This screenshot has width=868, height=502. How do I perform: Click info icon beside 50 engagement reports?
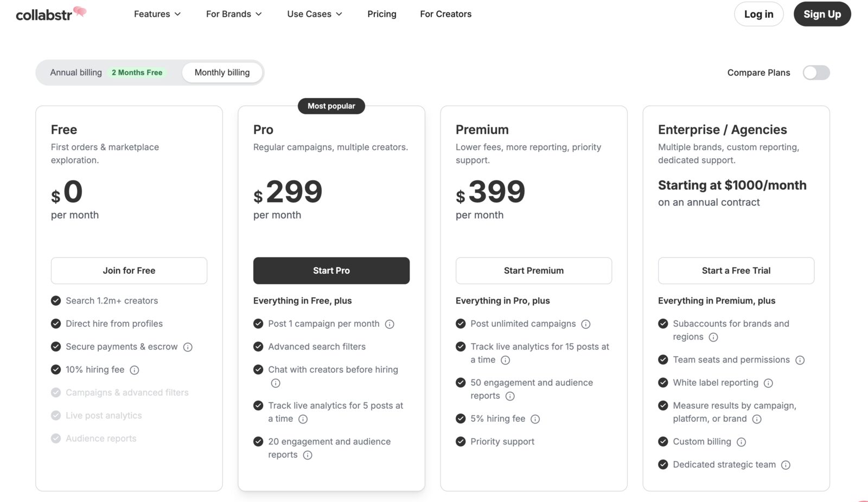(x=510, y=396)
